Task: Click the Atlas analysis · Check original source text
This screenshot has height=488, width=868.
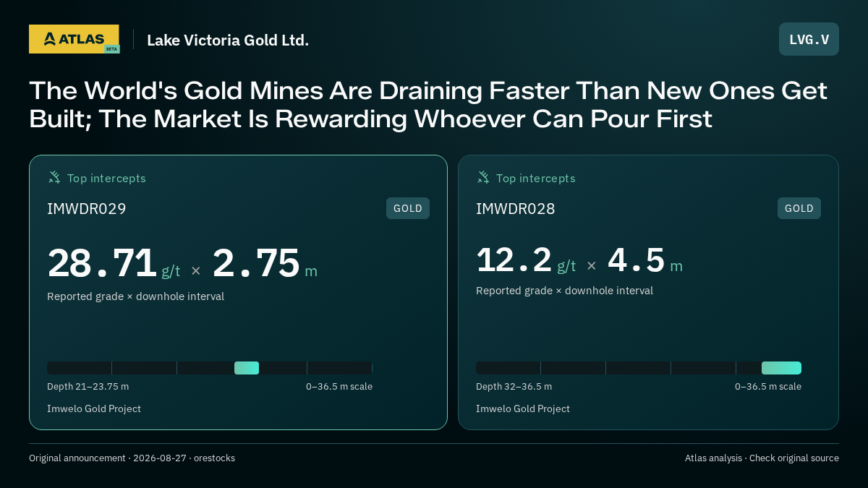Action: click(x=762, y=458)
